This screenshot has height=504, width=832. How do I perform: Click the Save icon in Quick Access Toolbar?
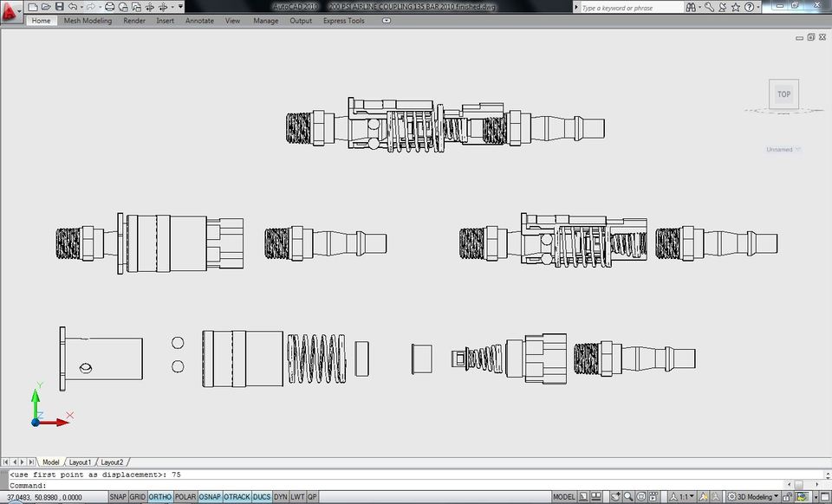coord(59,6)
